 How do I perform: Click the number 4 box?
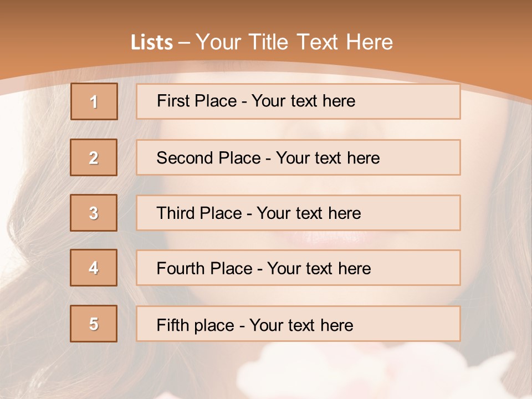pyautogui.click(x=94, y=268)
